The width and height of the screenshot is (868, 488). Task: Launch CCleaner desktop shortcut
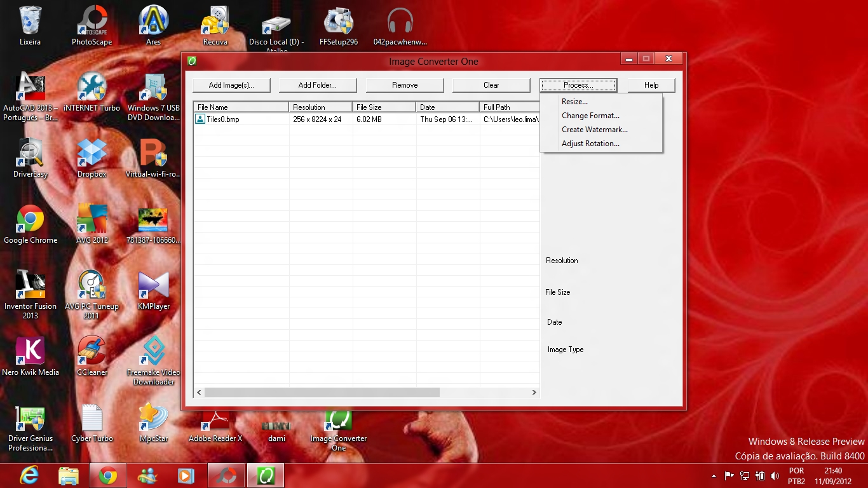pyautogui.click(x=92, y=356)
